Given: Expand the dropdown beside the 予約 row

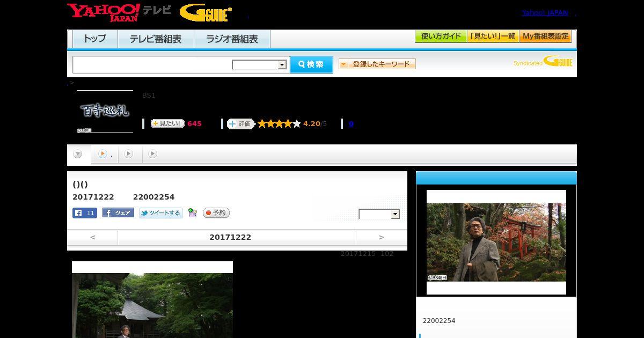Looking at the screenshot, I should pyautogui.click(x=379, y=214).
